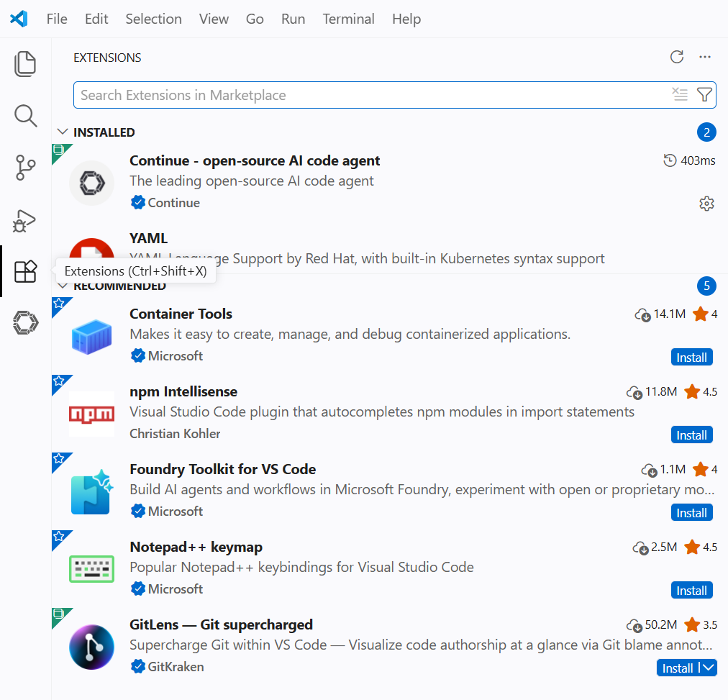Click the npm Intellisense rating star

pos(692,392)
